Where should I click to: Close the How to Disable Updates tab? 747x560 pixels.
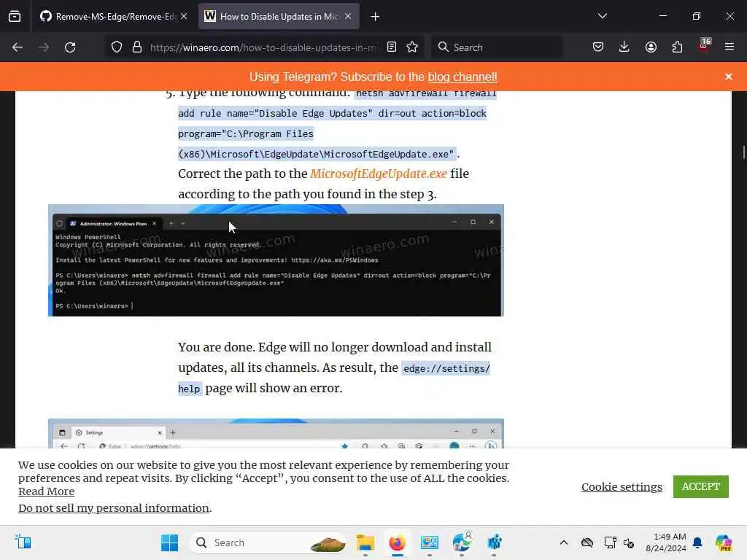point(348,16)
